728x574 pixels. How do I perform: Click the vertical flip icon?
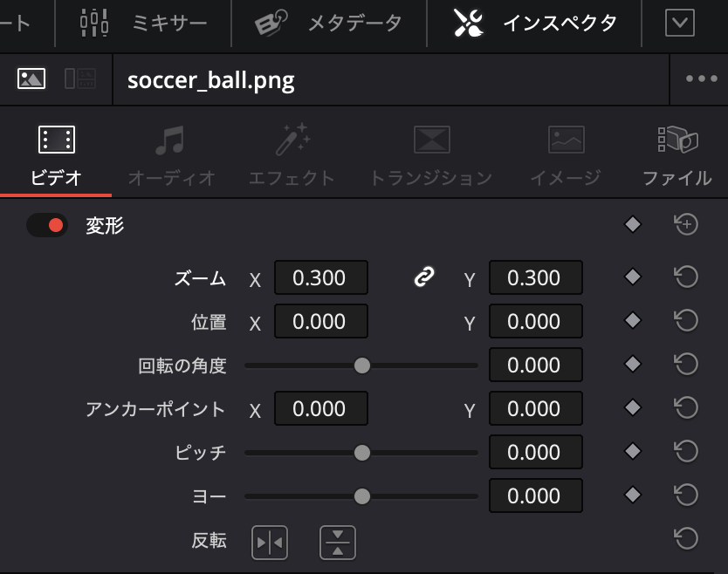pos(337,542)
